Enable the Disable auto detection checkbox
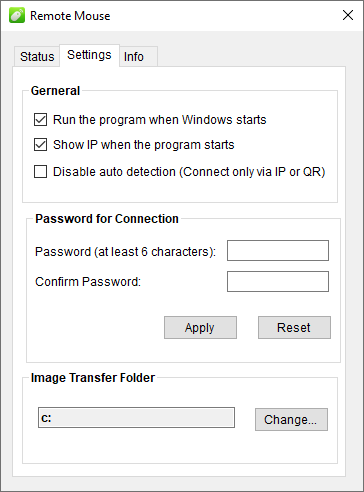The image size is (364, 492). 40,172
